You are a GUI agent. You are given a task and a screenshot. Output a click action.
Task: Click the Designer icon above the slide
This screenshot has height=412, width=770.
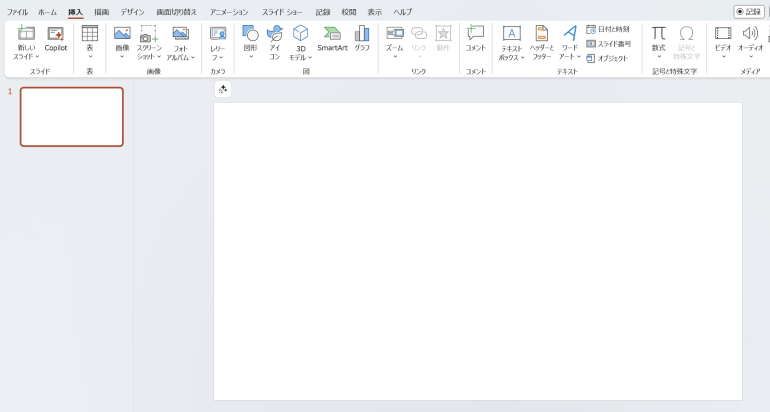[x=223, y=90]
